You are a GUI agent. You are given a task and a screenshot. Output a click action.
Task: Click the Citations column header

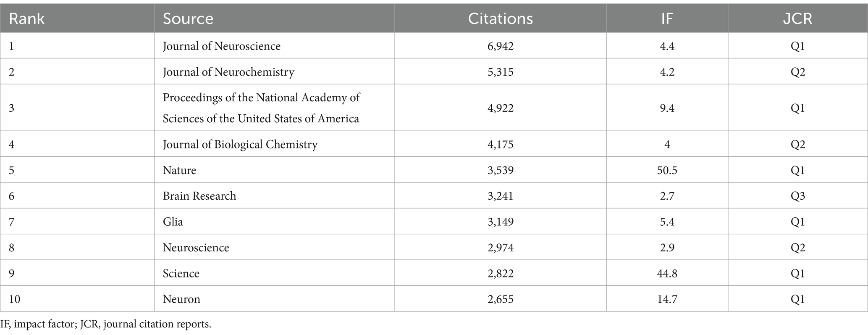(501, 19)
